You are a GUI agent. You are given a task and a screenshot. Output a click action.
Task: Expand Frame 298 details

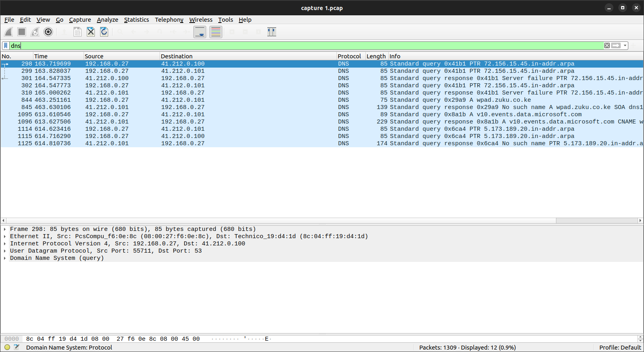click(5, 229)
